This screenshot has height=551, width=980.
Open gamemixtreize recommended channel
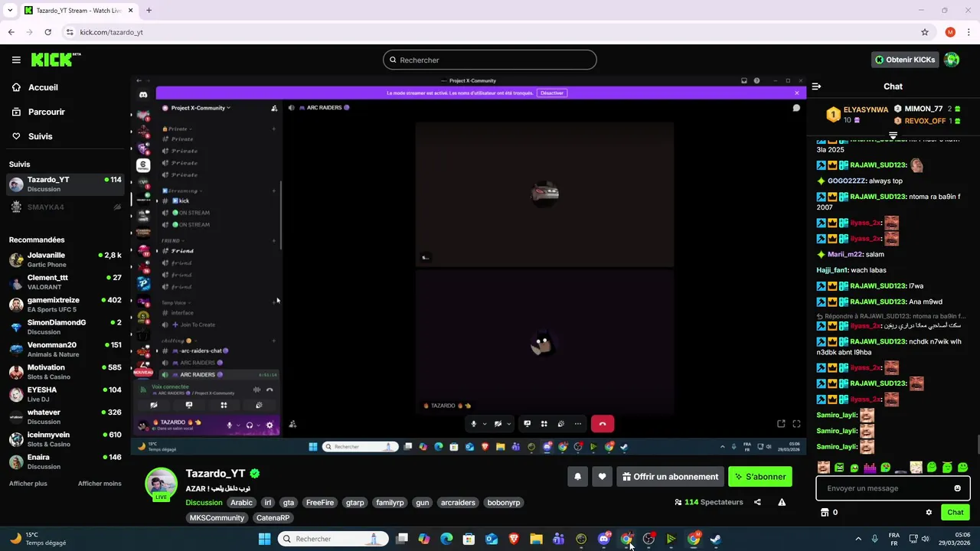tap(65, 305)
